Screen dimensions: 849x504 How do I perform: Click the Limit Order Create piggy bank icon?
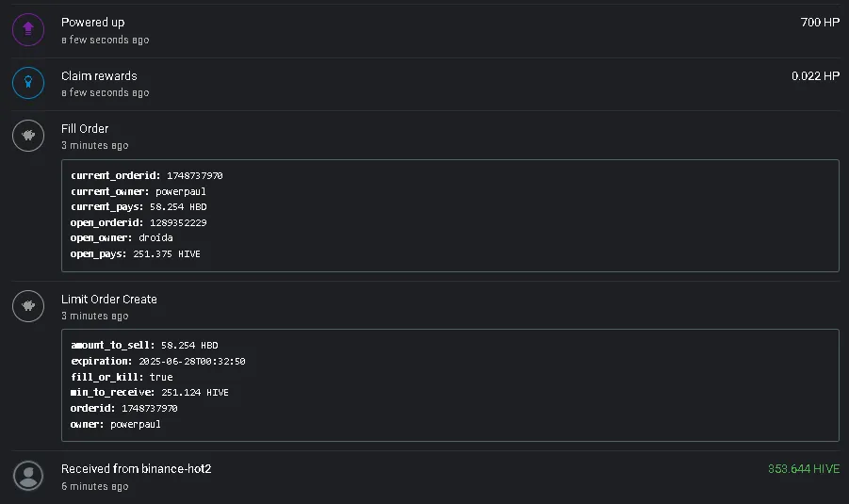pos(28,306)
